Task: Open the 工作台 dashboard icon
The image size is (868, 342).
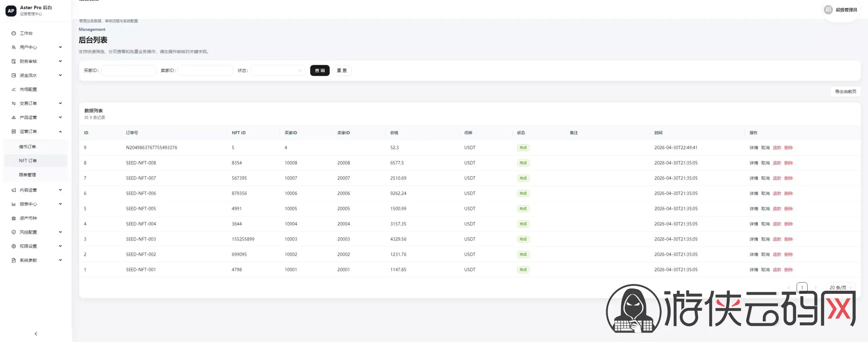Action: tap(14, 33)
